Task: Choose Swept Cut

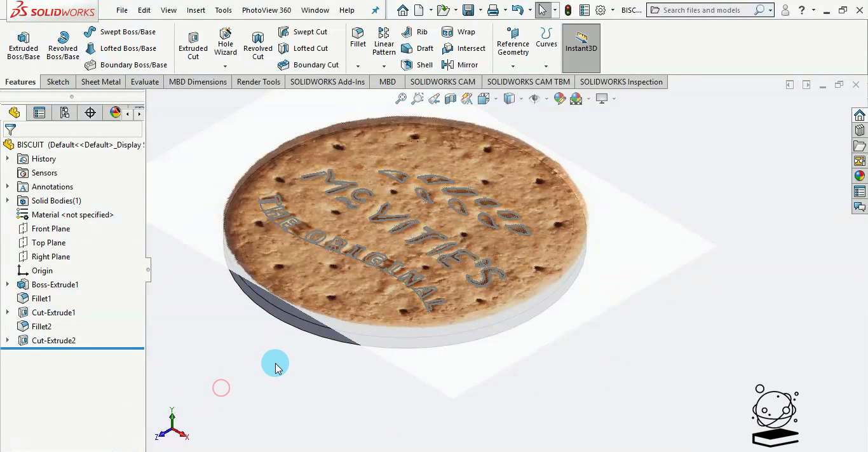Action: pos(303,32)
